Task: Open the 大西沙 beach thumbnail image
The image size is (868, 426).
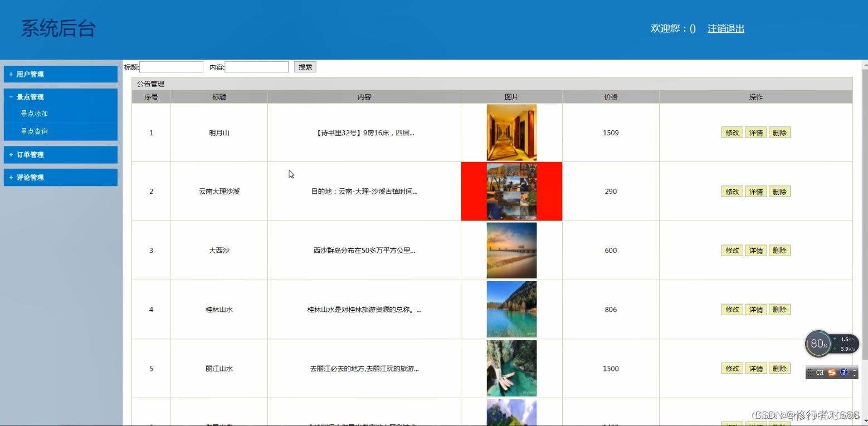Action: click(x=511, y=251)
